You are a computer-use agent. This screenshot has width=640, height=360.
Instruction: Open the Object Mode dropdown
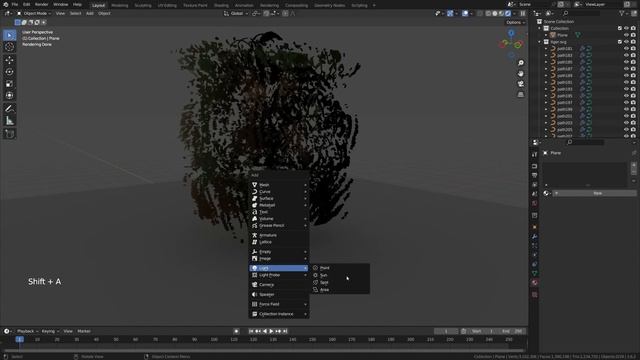[34, 13]
